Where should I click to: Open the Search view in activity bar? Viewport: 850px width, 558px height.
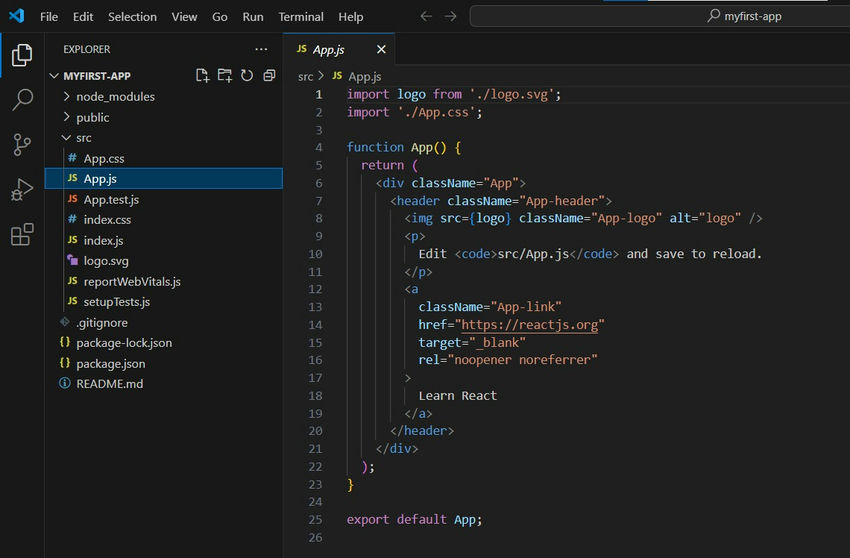(x=21, y=100)
